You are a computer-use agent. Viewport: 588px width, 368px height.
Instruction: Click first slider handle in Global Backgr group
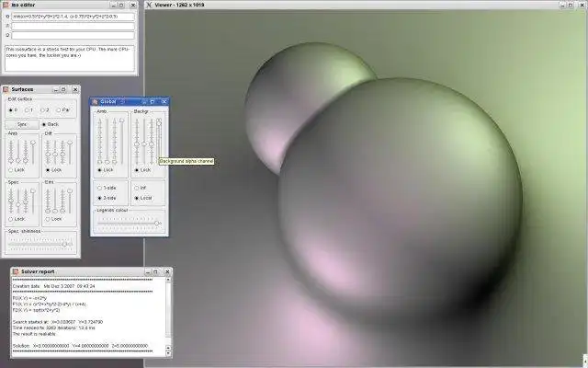click(x=137, y=144)
